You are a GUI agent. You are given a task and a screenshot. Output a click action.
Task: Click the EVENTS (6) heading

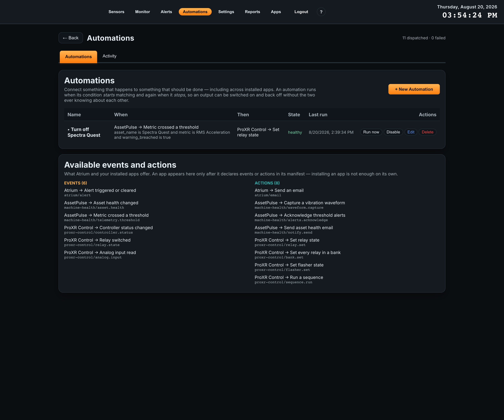click(76, 183)
